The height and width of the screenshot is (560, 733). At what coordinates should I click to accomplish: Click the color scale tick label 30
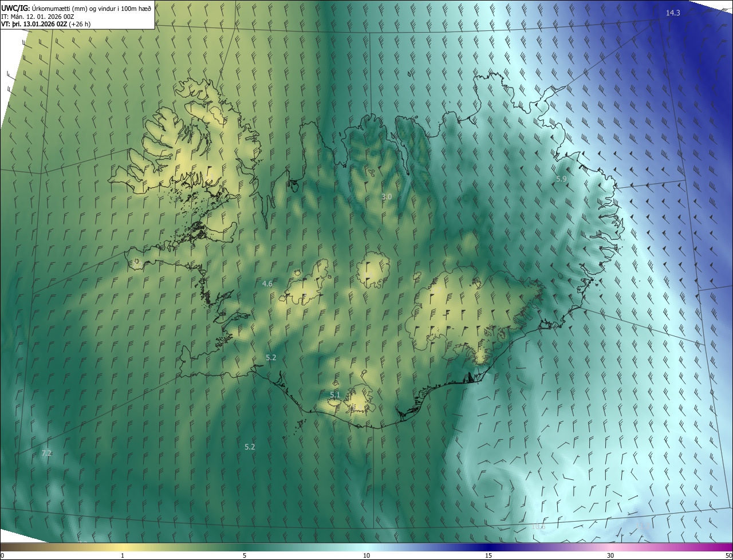[x=610, y=555]
